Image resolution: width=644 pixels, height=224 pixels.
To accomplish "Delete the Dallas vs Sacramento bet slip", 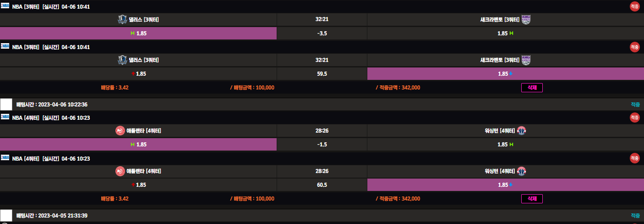I will click(x=532, y=87).
